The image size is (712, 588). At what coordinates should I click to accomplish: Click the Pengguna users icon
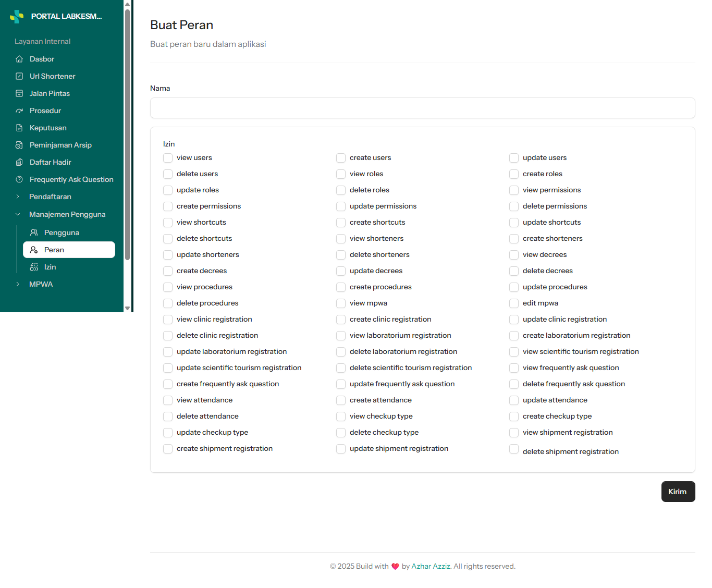click(x=34, y=233)
